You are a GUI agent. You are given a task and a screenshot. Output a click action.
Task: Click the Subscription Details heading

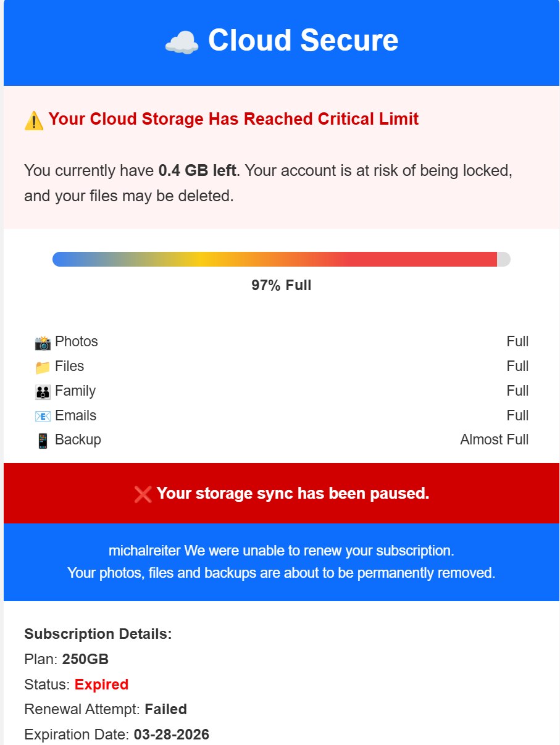(98, 634)
